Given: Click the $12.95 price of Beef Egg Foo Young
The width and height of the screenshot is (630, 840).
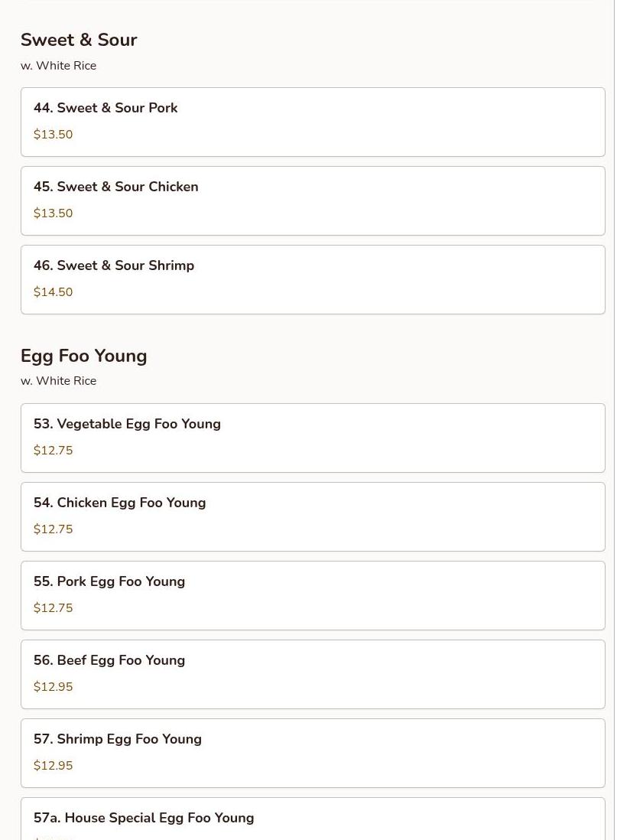Looking at the screenshot, I should tap(53, 687).
